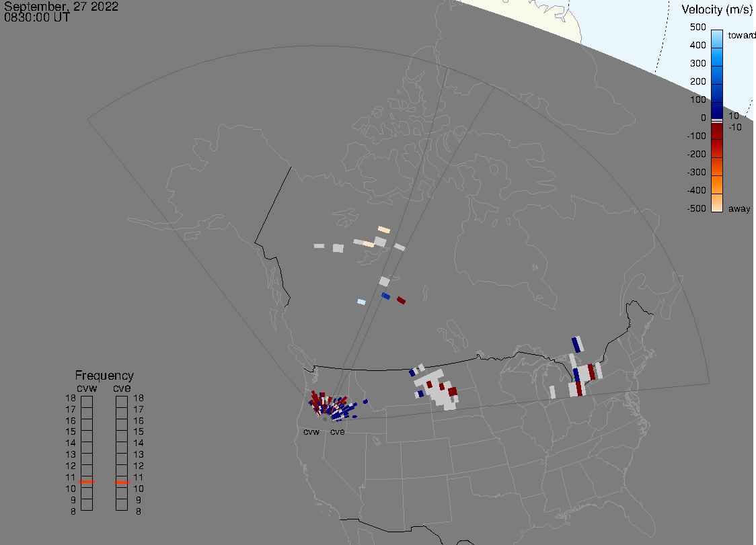756x545 pixels.
Task: Click the '500' velocity scale value
Action: point(697,27)
